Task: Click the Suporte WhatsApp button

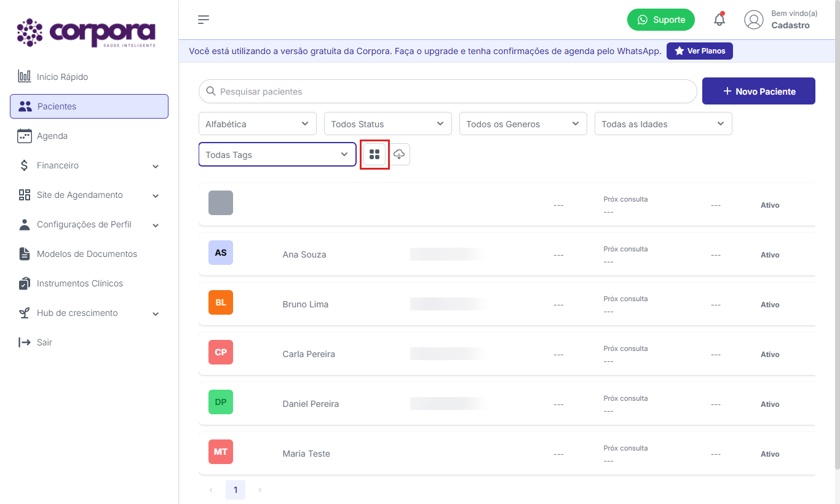Action: 661,20
